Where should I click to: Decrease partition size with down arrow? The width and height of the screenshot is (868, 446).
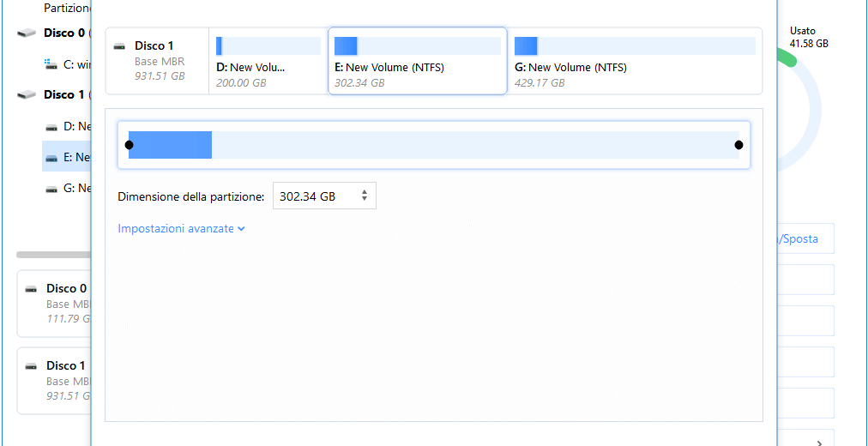(365, 199)
